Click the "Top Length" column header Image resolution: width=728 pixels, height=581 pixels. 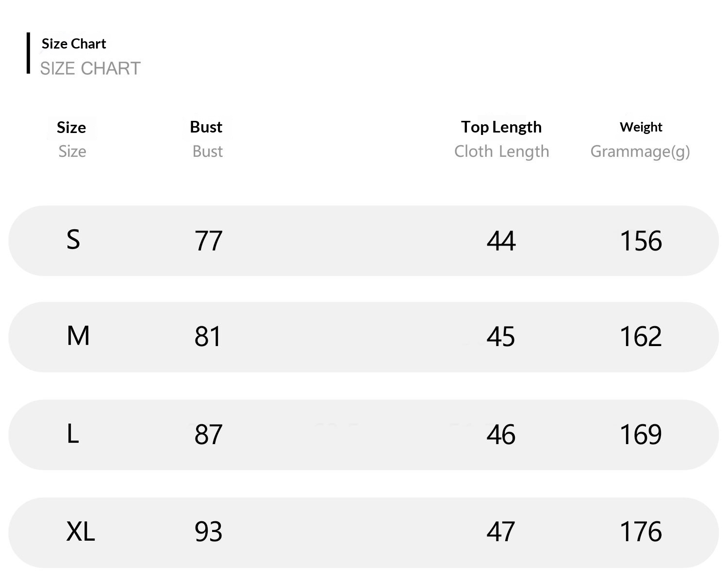click(x=501, y=127)
